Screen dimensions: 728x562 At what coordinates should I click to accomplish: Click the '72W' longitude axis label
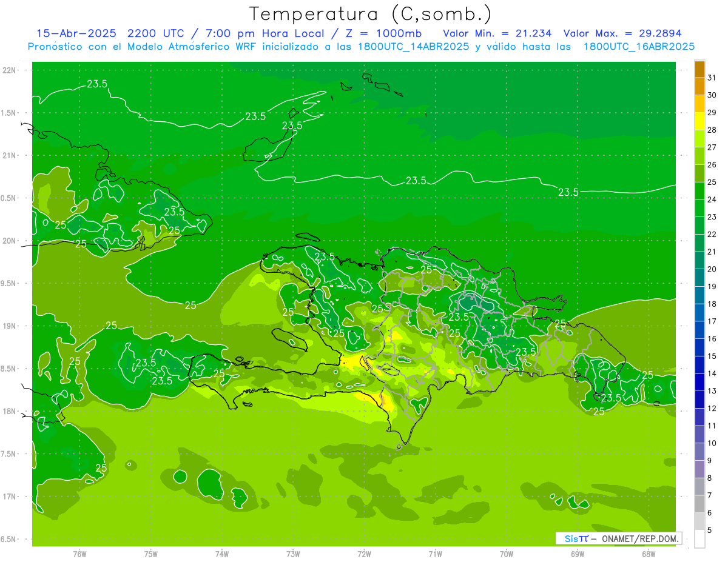[x=364, y=554]
